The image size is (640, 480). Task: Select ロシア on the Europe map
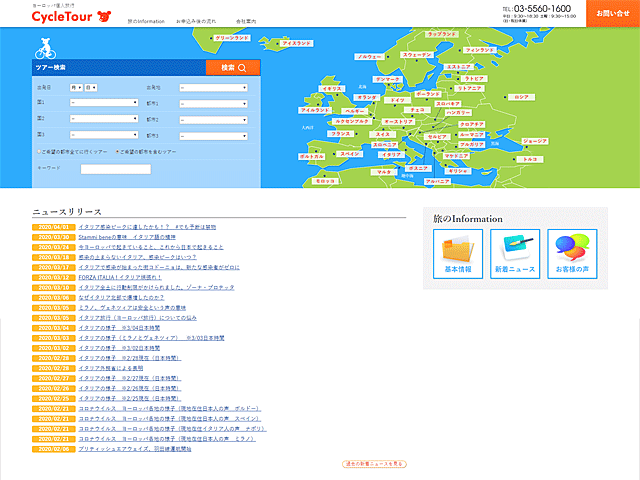tap(520, 97)
